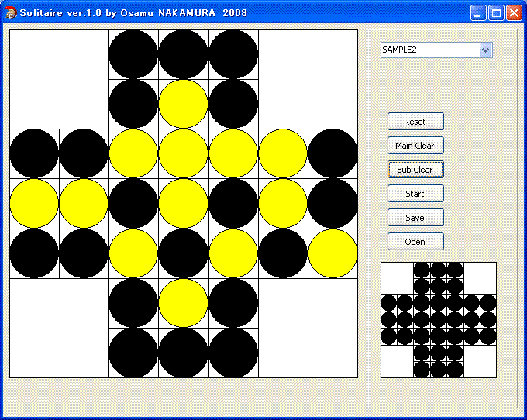Click the yellow peg at the board's center
Viewport: 527px width, 420px height.
click(x=183, y=203)
